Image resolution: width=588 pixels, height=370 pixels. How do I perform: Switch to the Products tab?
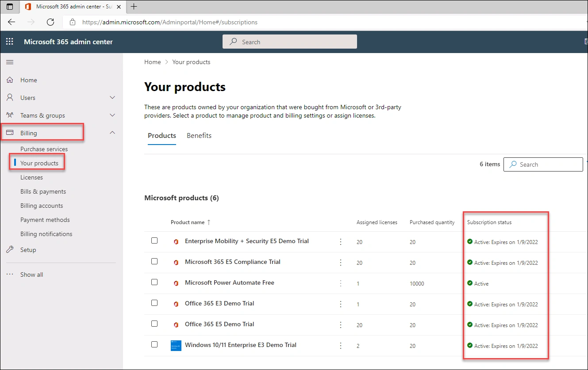162,136
